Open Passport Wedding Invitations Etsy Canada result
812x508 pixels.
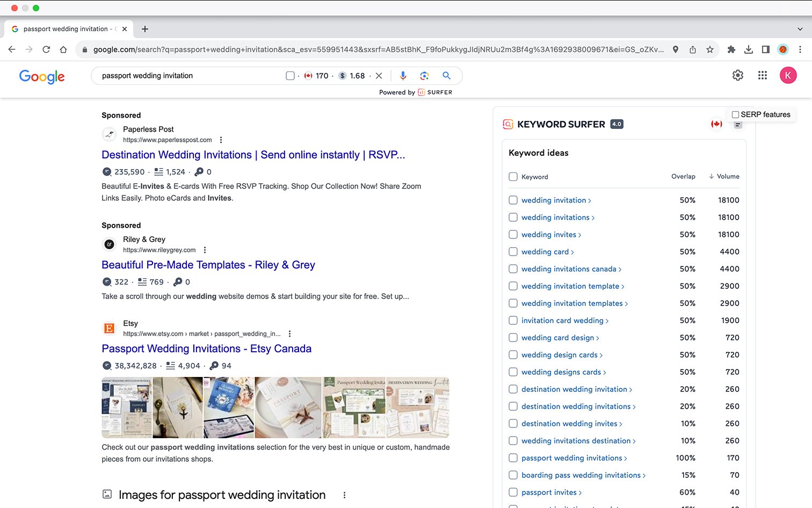pyautogui.click(x=207, y=349)
